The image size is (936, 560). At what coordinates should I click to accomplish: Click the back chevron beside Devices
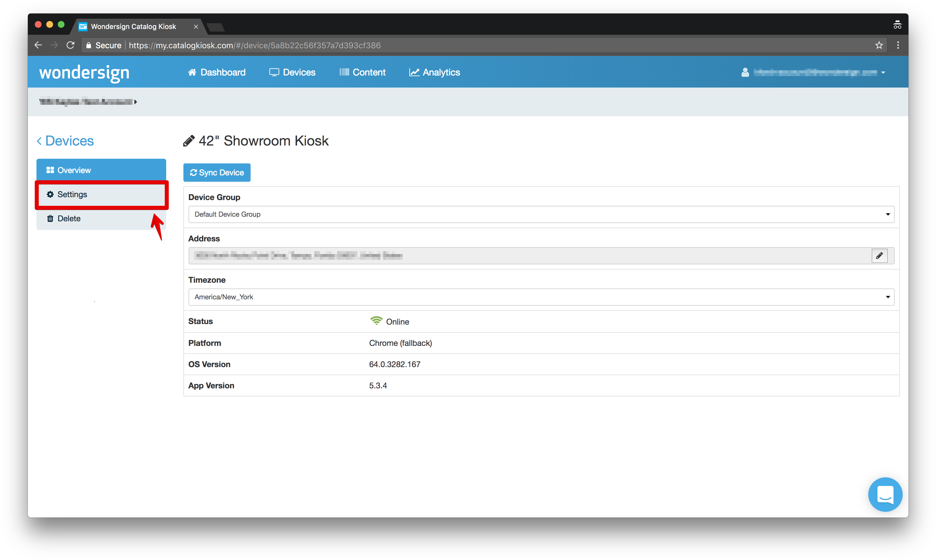point(39,141)
